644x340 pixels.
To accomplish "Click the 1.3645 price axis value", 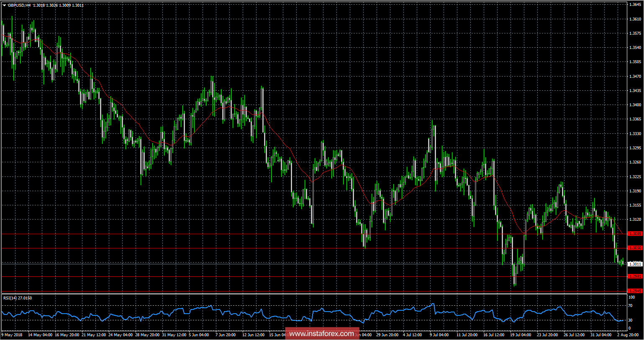I will [x=635, y=5].
